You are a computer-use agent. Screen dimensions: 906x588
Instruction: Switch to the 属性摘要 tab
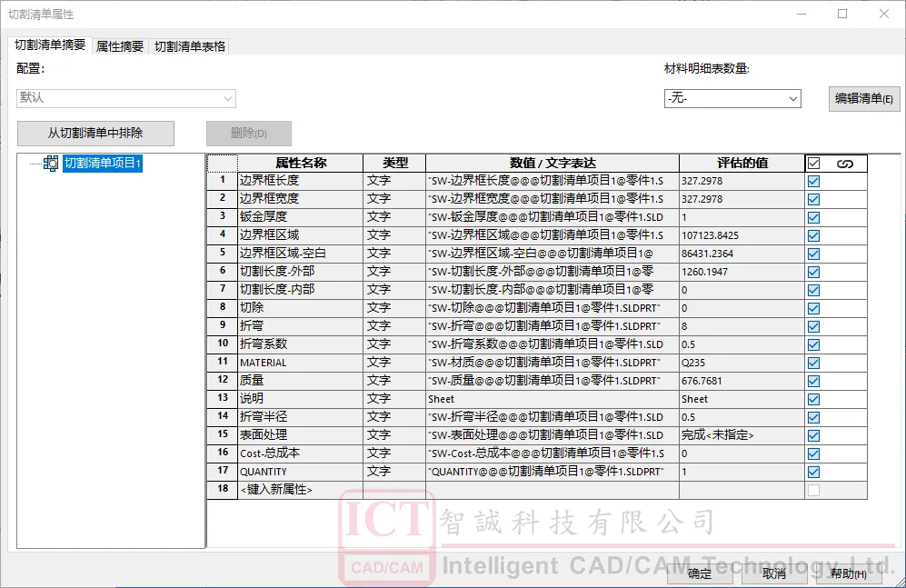click(x=120, y=46)
